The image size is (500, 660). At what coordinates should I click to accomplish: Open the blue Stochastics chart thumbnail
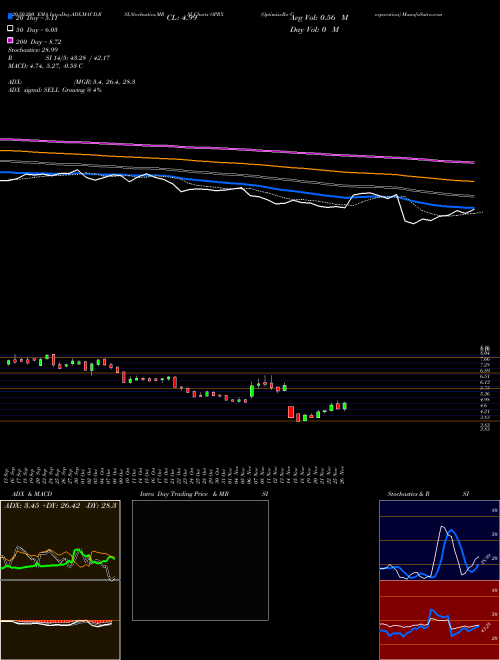439,540
